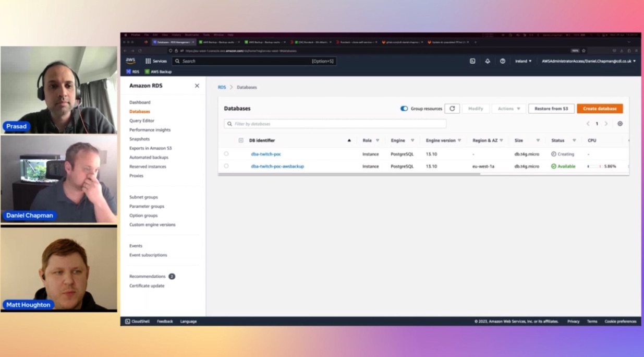Open Snapshots in the sidebar

(x=139, y=139)
